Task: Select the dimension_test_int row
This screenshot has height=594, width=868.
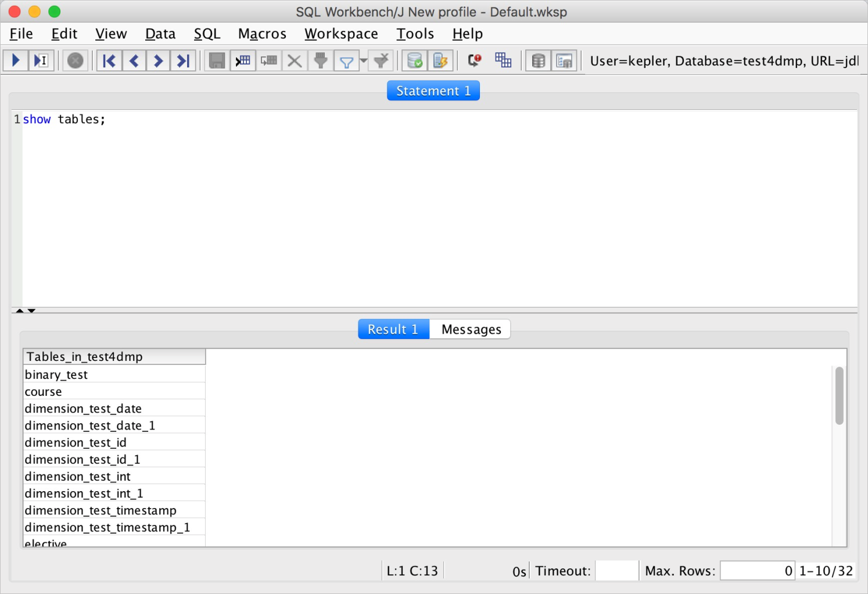Action: pos(114,476)
